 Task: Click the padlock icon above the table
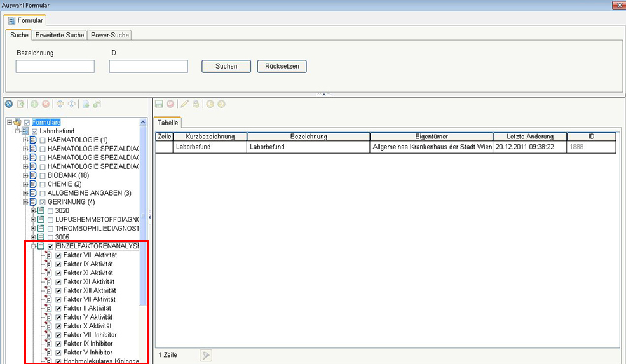pos(196,104)
